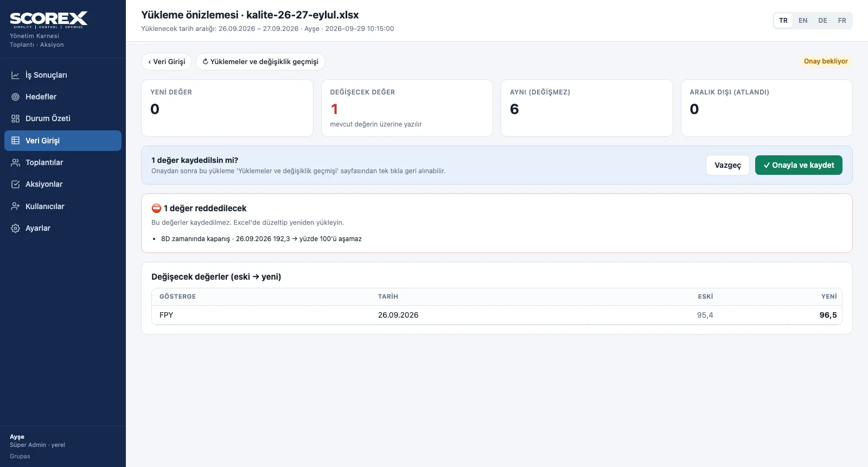
Task: Click the Değişecek Değer summary card
Action: point(407,108)
